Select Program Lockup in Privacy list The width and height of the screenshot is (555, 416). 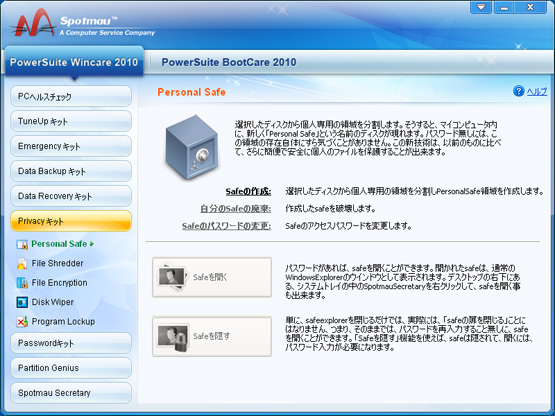63,321
